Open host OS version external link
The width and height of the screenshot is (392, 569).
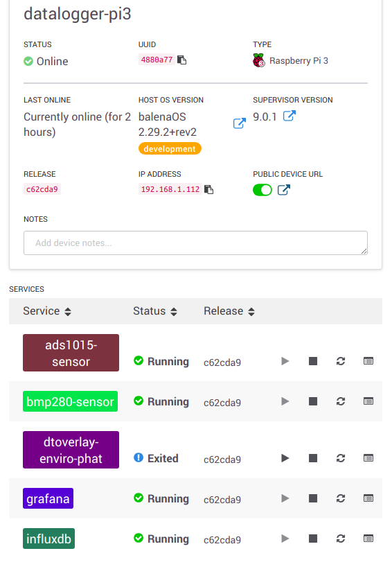pos(240,123)
